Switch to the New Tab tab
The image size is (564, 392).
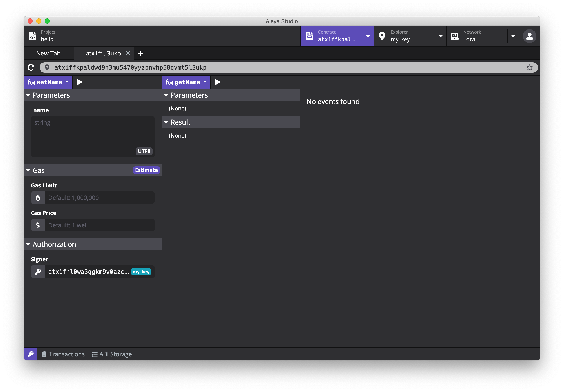[x=48, y=53]
